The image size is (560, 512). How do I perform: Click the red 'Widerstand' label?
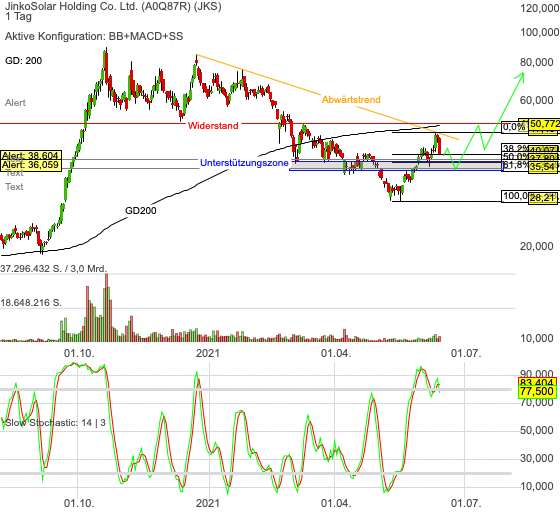coord(213,126)
